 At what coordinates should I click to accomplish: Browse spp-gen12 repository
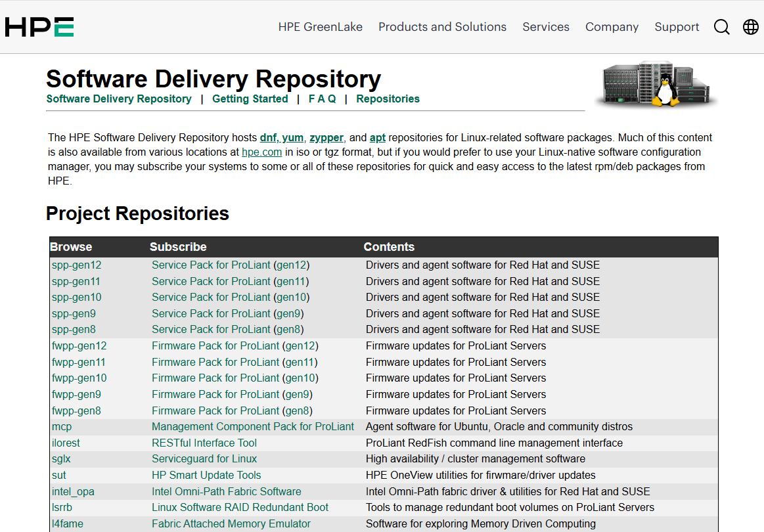(76, 265)
